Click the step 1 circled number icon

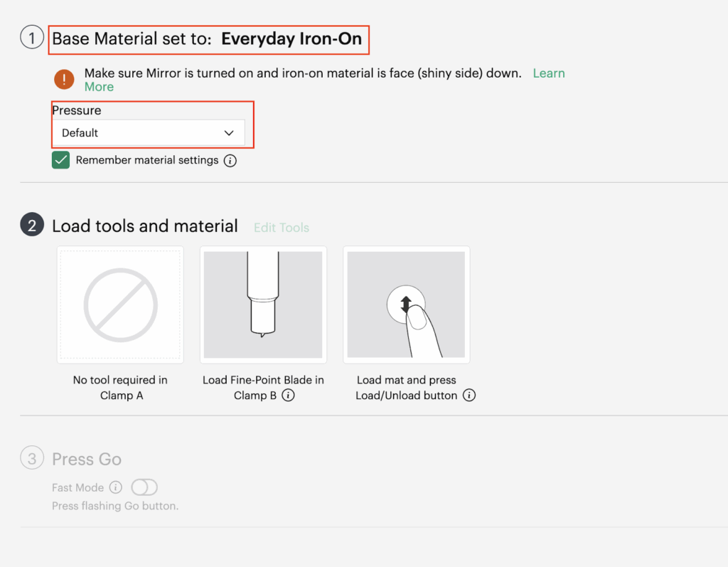pos(32,38)
